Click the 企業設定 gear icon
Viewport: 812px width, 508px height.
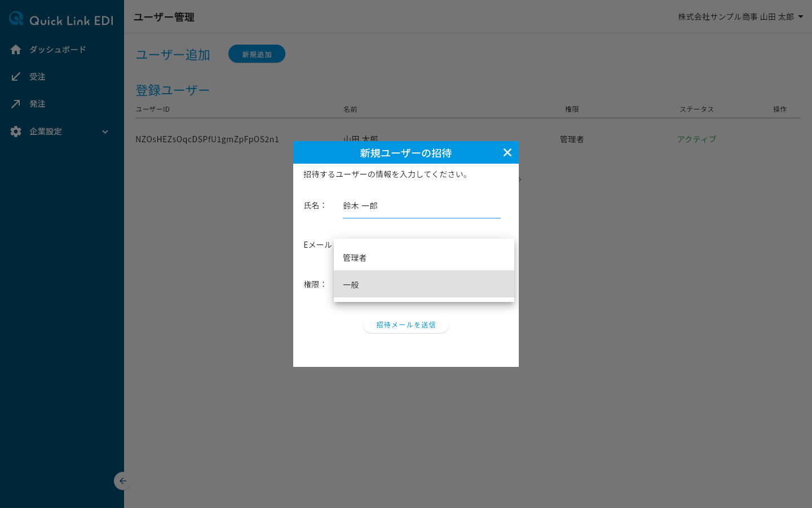[16, 132]
